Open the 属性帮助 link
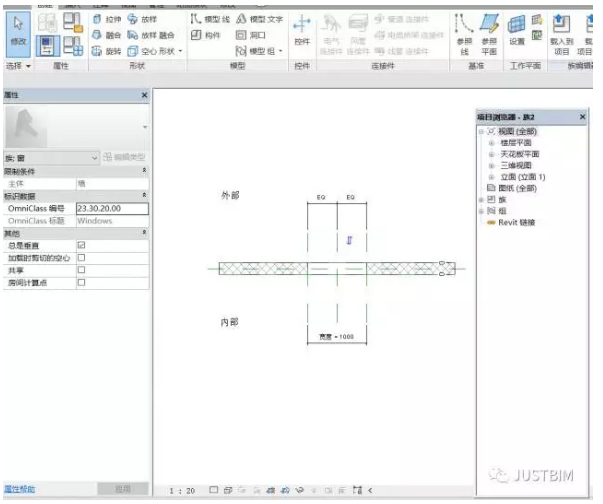Viewport: 603px width, 504px height. tap(20, 489)
